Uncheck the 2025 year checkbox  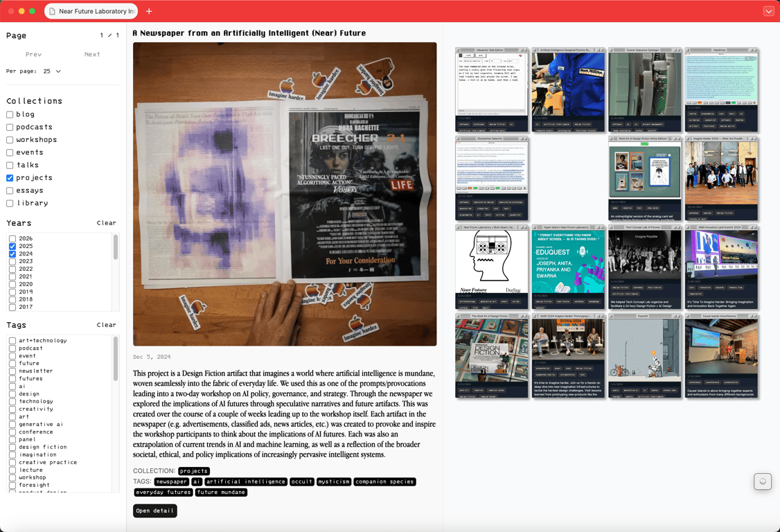pos(12,247)
